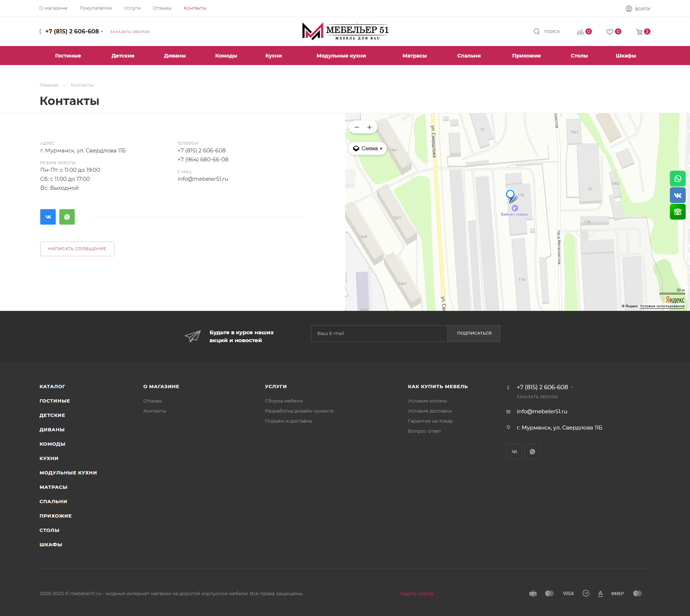Click the Написать сообщение button
This screenshot has width=690, height=616.
point(77,249)
